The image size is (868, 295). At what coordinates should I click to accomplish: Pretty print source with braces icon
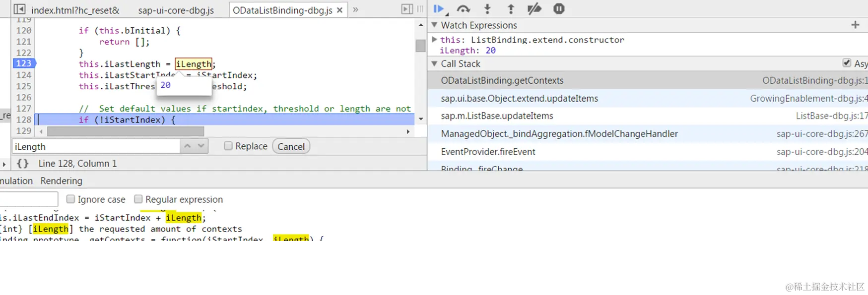pos(23,163)
